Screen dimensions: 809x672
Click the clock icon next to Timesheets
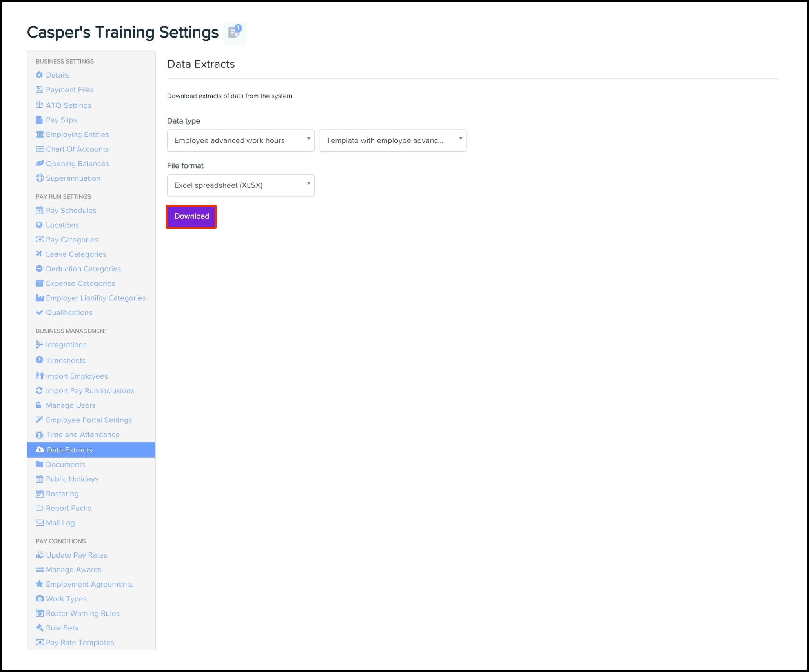[39, 360]
